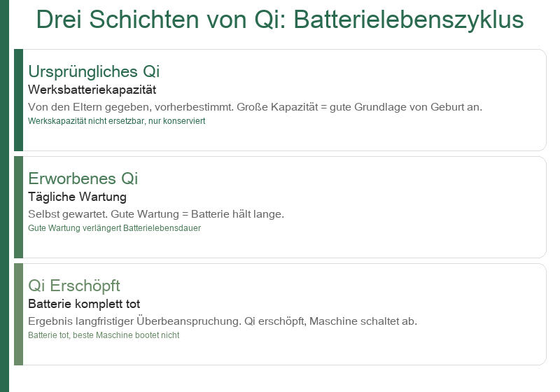Click the 'Batterie tot, beste Maschine bootet nicht' note
This screenshot has height=392, width=560.
104,335
